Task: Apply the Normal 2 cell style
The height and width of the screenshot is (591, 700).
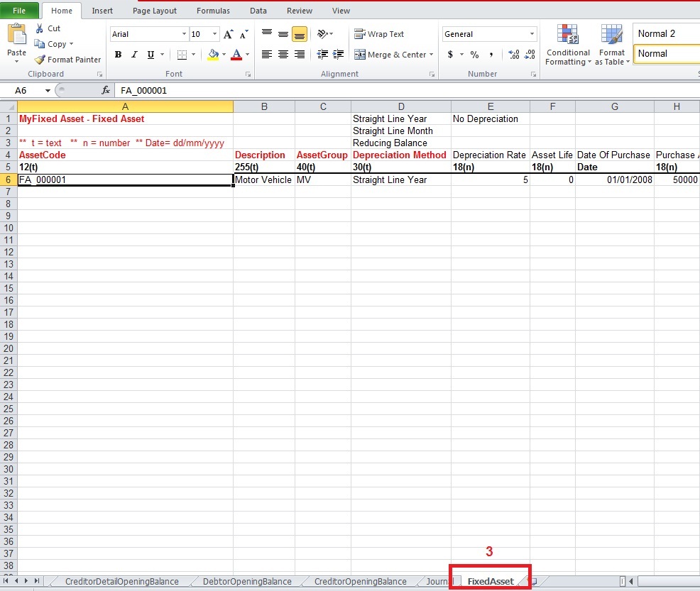Action: (664, 33)
